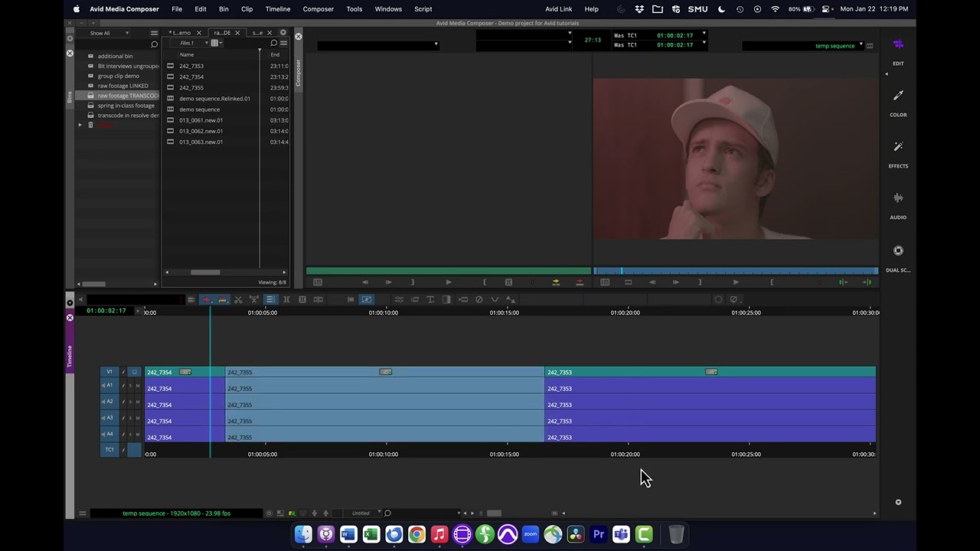Mute audio track A4
This screenshot has width=980, height=551.
click(138, 434)
